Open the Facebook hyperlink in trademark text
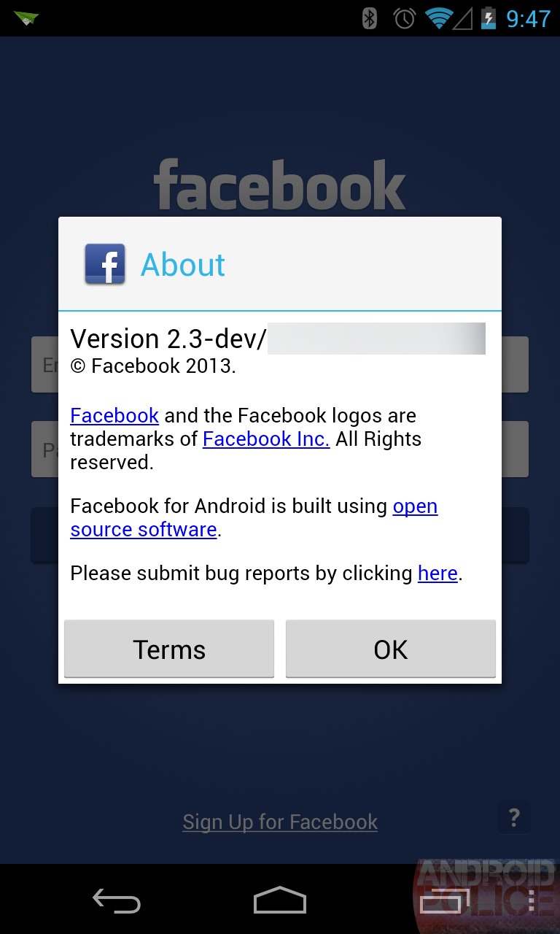The width and height of the screenshot is (560, 934). pyautogui.click(x=114, y=415)
